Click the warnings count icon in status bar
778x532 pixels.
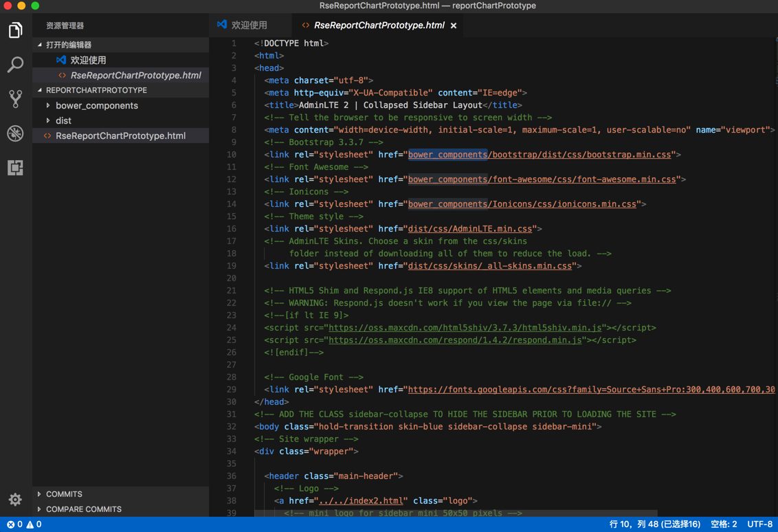pos(30,524)
